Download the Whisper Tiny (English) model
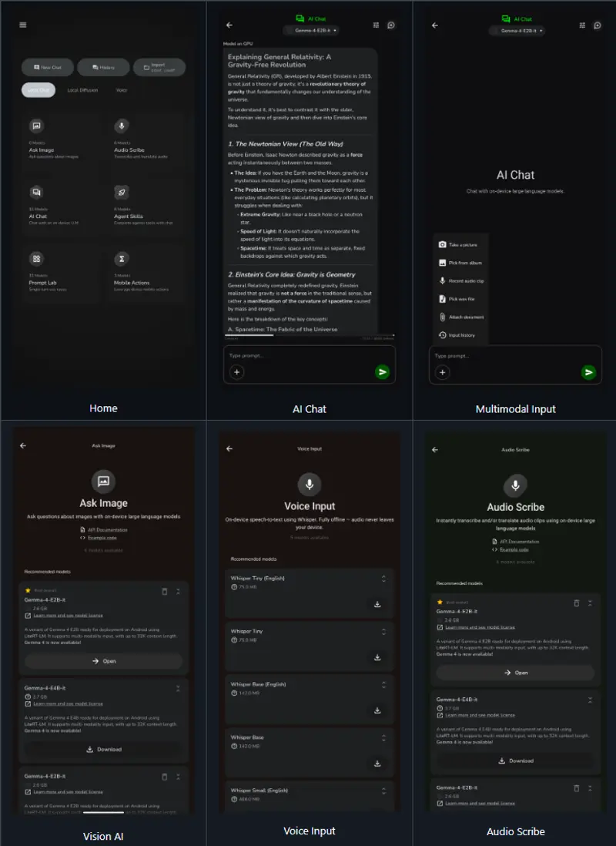 (377, 604)
